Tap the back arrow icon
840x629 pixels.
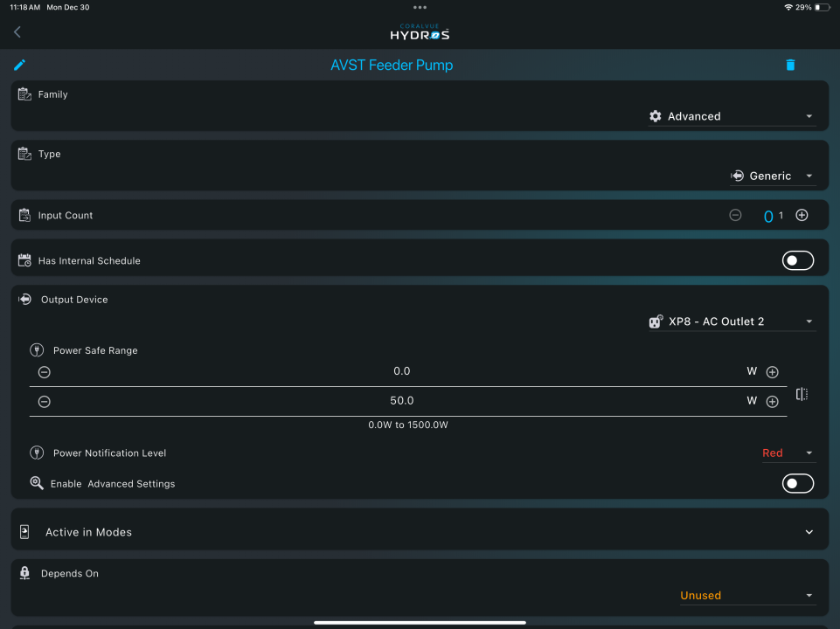tap(17, 32)
